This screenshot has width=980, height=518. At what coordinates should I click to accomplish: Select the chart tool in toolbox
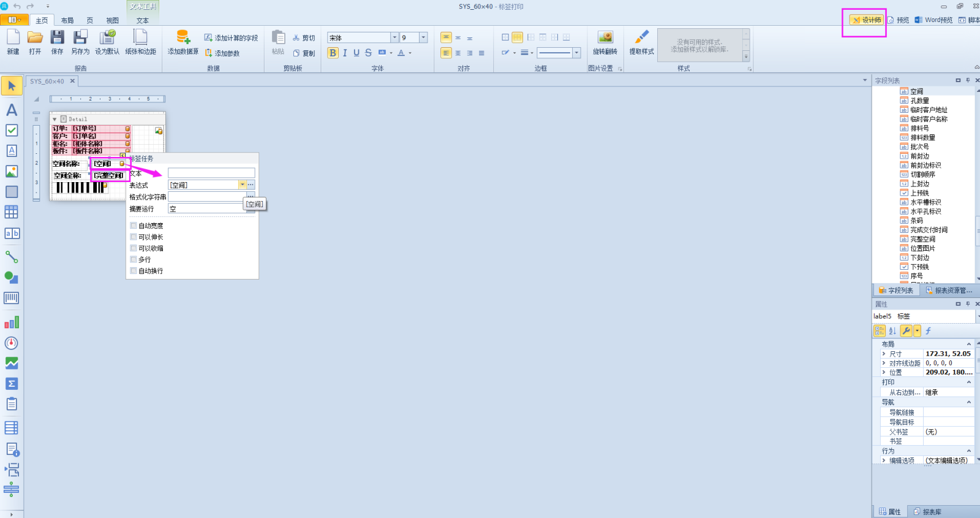[x=12, y=322]
